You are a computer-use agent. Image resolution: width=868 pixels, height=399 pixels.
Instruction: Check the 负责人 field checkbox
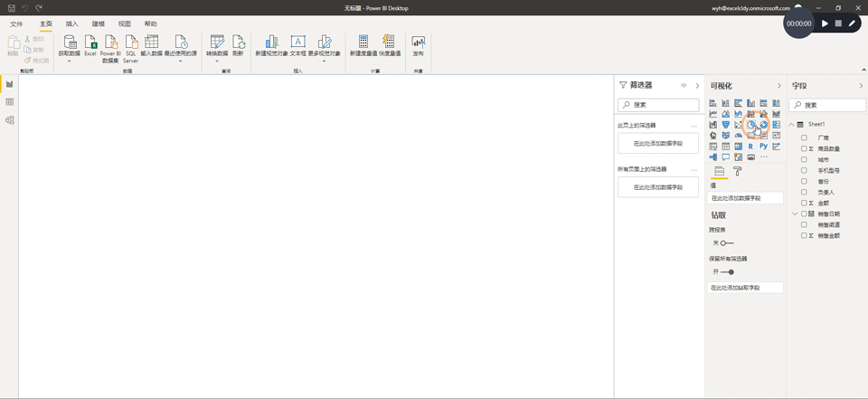[805, 192]
